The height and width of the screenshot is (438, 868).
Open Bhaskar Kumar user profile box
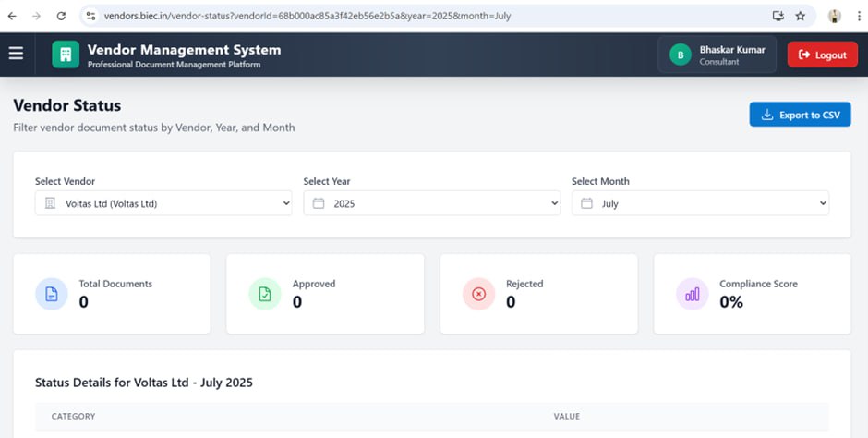[x=717, y=55]
